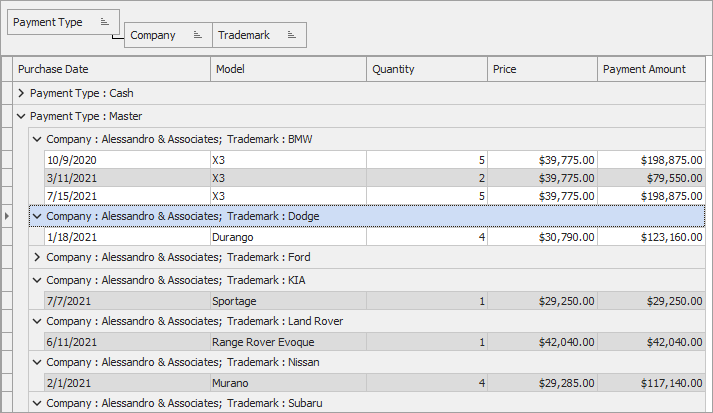This screenshot has width=713, height=413.
Task: Collapse the Trademark : Land Rover group
Action: tap(38, 321)
